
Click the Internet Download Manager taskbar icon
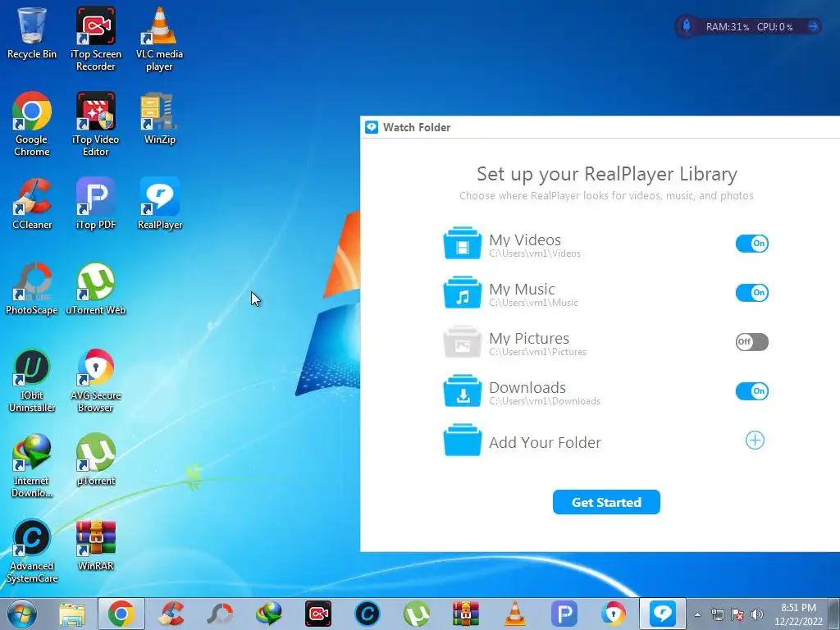[269, 614]
